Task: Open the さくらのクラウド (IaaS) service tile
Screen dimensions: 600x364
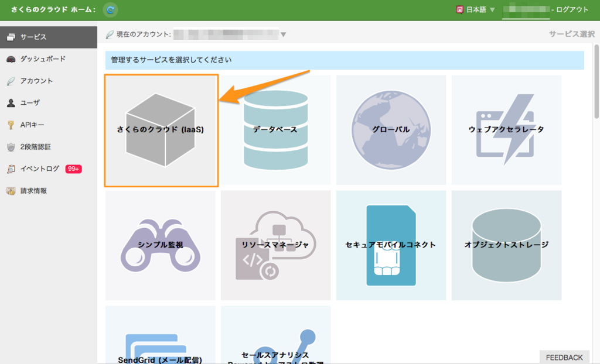Action: point(161,131)
